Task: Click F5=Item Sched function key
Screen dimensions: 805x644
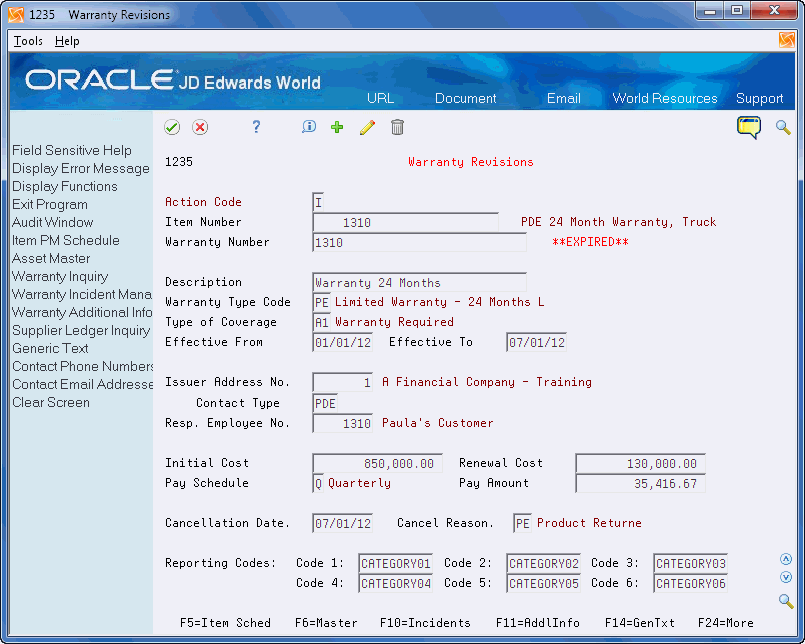Action: click(x=225, y=623)
